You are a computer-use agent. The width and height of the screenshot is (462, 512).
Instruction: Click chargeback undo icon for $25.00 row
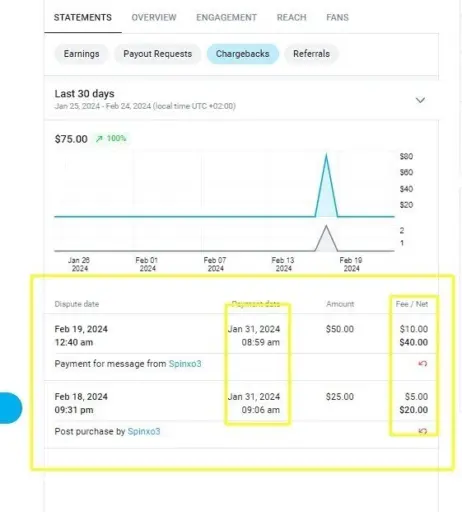(422, 431)
